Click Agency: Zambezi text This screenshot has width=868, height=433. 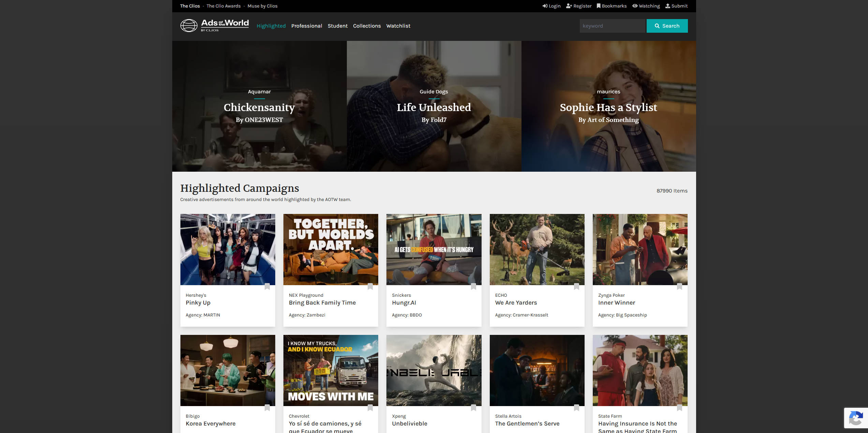(x=307, y=315)
